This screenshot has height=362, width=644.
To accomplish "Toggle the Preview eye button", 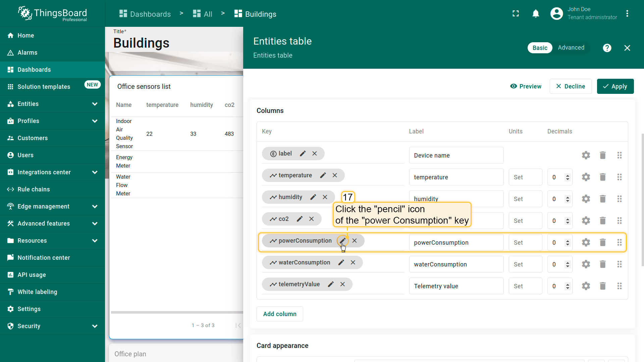I will (526, 86).
